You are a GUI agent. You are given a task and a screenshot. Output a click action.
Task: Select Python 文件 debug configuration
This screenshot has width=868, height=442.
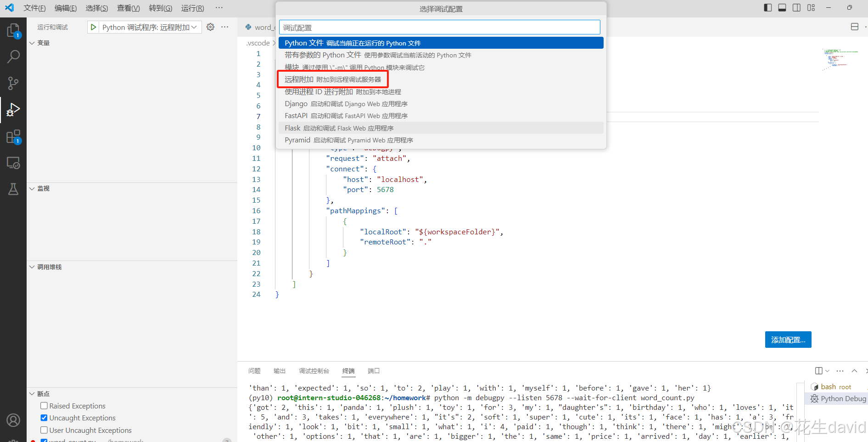[441, 43]
